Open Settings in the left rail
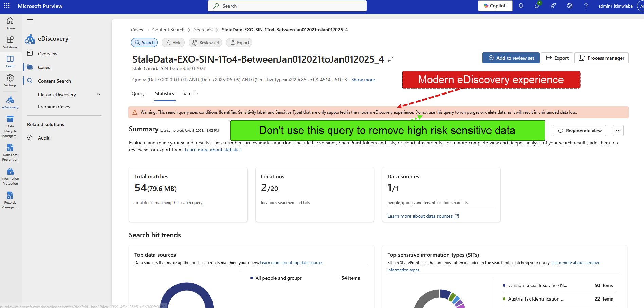Screen dimensions: 644x308 click(x=10, y=81)
